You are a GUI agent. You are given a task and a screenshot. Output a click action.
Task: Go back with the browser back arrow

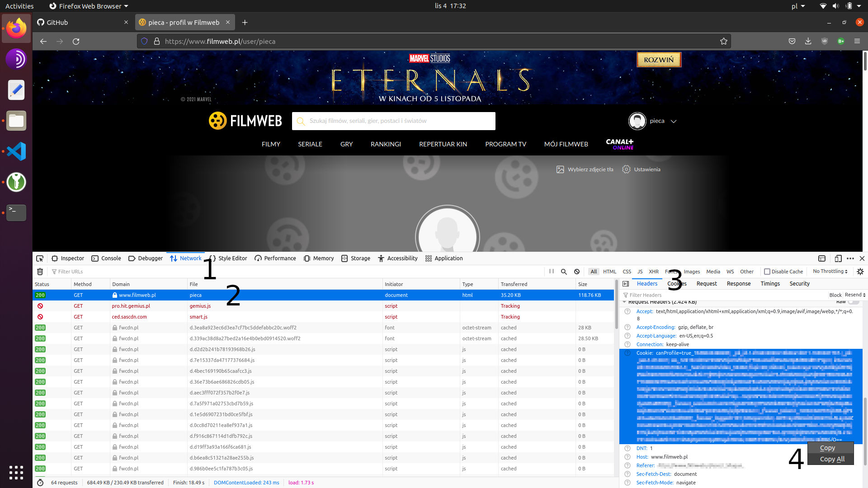point(43,41)
